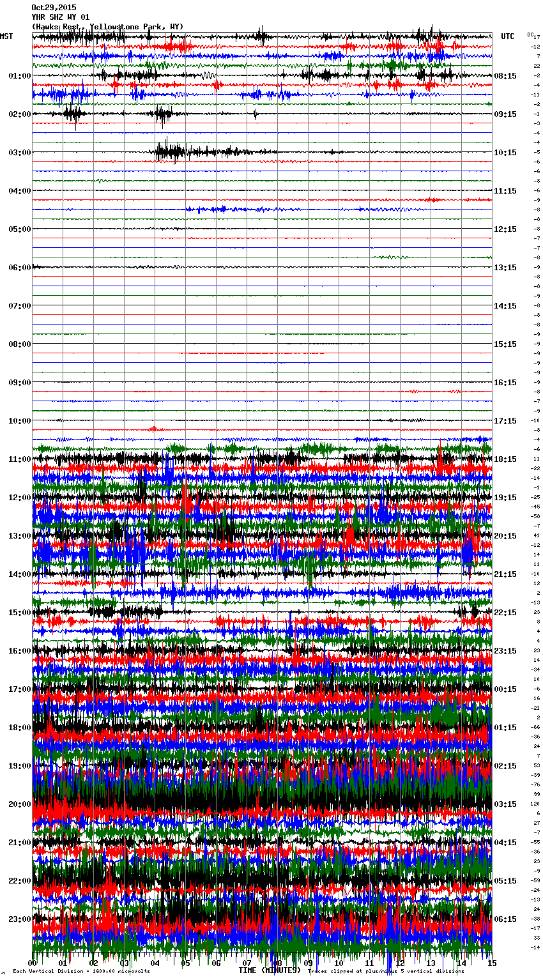Click the "08:00" MST hour label
543x980 pixels.
pyautogui.click(x=20, y=344)
